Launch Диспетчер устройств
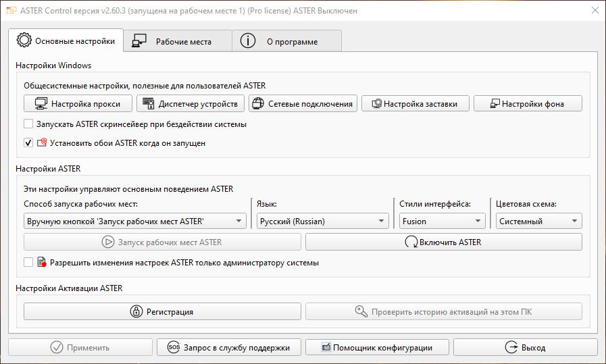The width and height of the screenshot is (606, 364). 190,103
